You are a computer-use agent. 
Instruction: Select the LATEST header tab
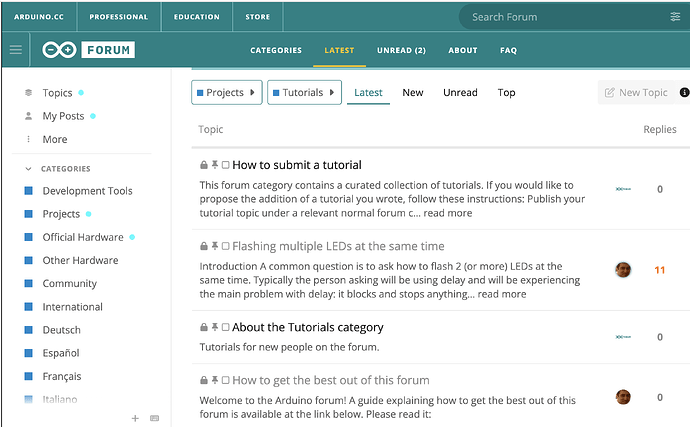pos(339,50)
